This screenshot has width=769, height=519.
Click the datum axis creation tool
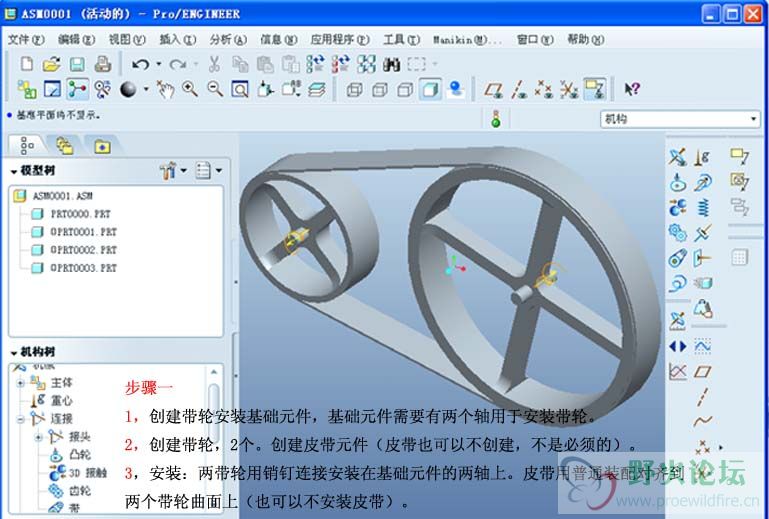[x=702, y=396]
